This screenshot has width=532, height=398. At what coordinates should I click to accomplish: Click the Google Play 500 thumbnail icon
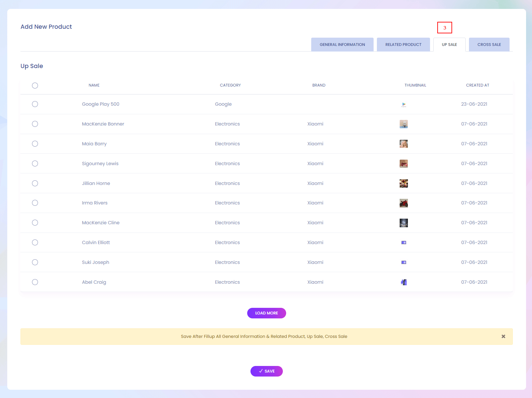(x=404, y=104)
